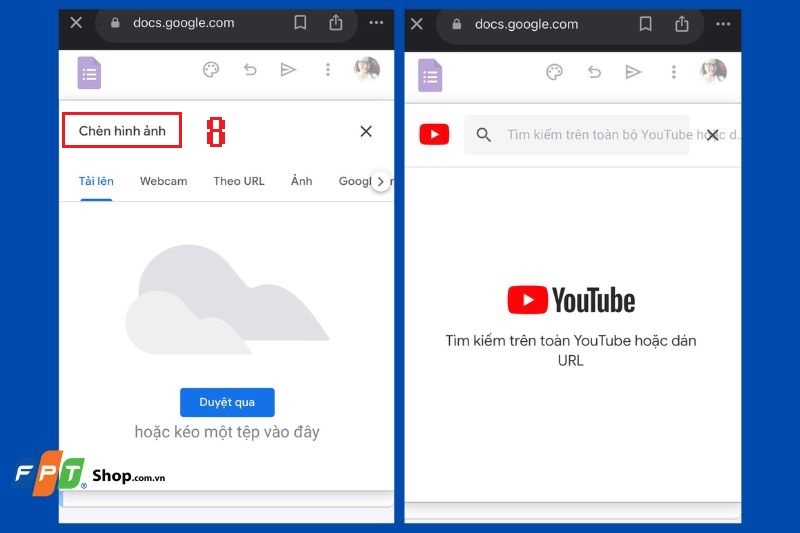Image resolution: width=800 pixels, height=533 pixels.
Task: Tap the lock icon in right address bar
Action: [457, 24]
